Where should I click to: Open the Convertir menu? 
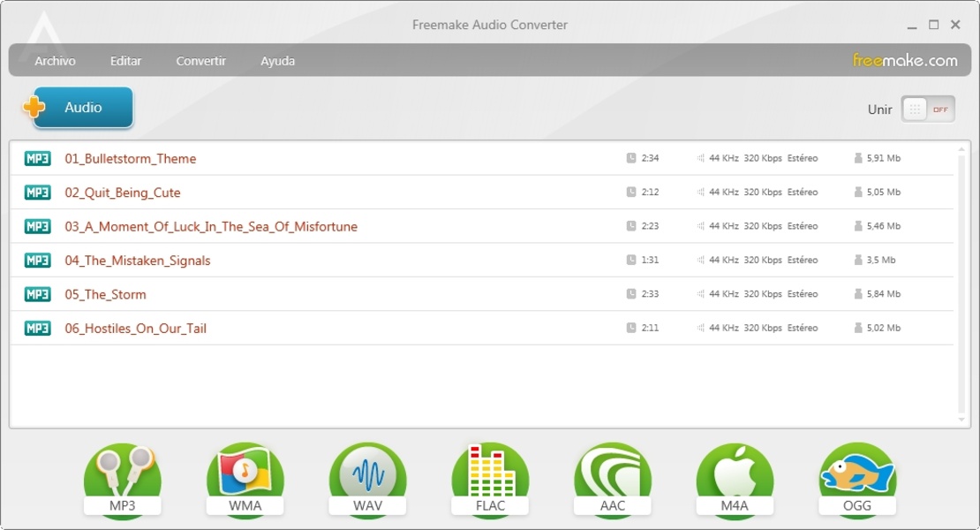(x=200, y=61)
